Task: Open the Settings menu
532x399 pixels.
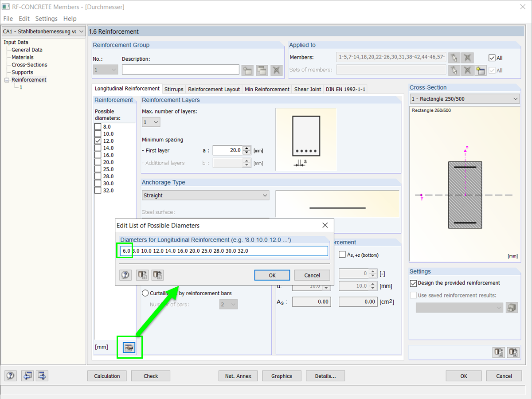Action: pos(47,19)
